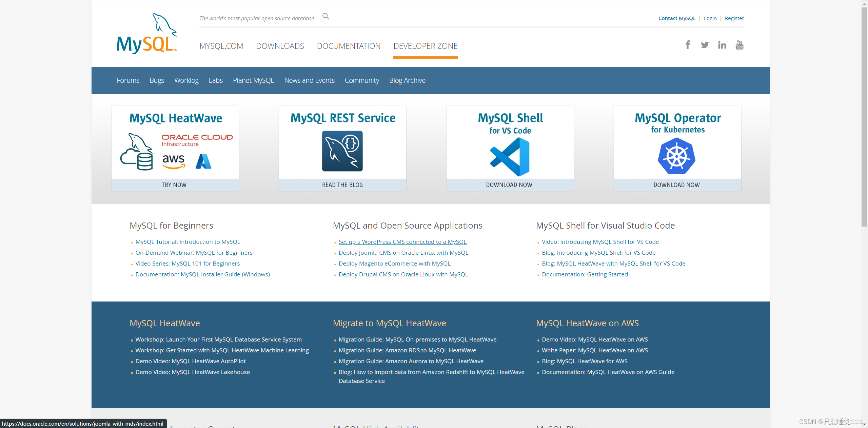Screen dimensions: 868x428
Task: Open MySQL Tutorial: Introduction to MySQL
Action: pos(188,242)
